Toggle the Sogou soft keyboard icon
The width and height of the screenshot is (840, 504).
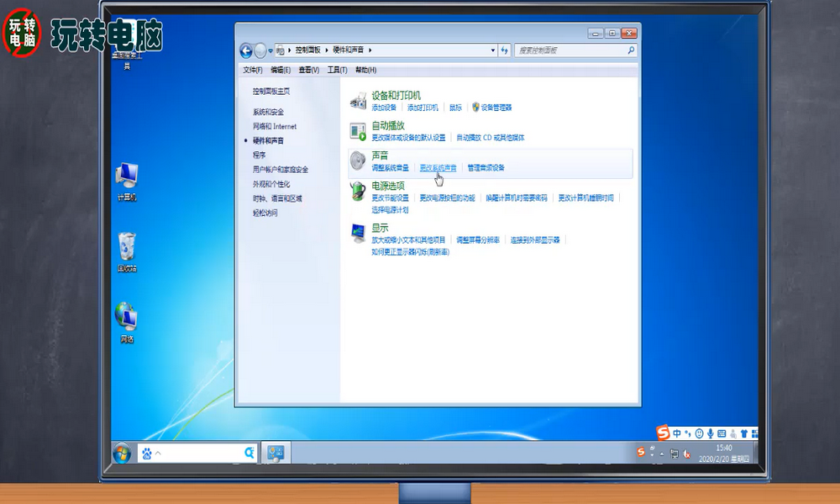click(x=722, y=434)
